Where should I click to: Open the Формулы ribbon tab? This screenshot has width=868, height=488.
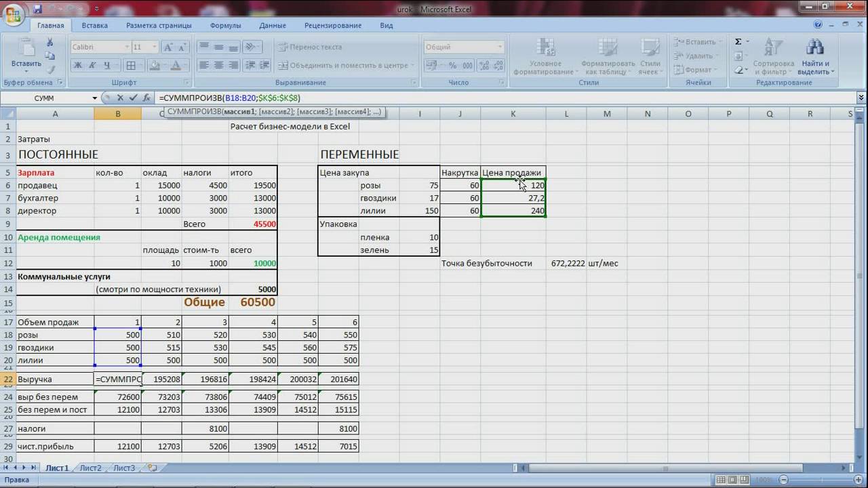[226, 26]
